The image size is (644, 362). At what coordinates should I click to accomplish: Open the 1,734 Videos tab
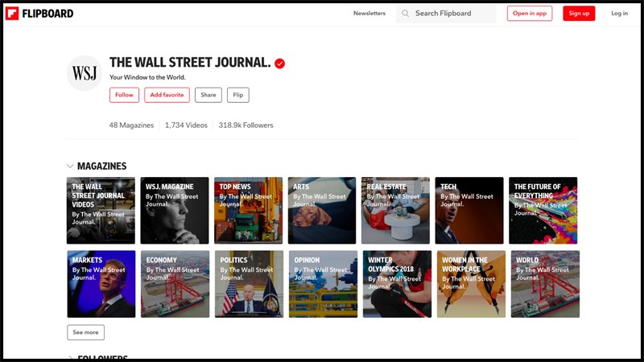click(186, 125)
